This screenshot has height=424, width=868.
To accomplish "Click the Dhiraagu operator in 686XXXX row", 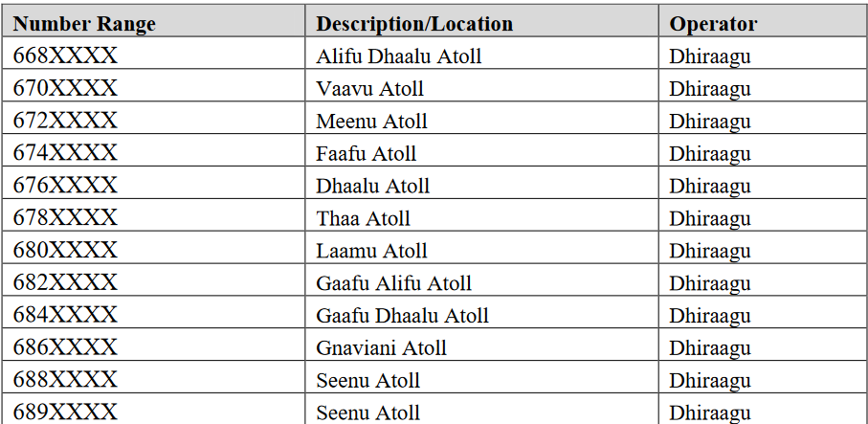I will click(x=710, y=347).
